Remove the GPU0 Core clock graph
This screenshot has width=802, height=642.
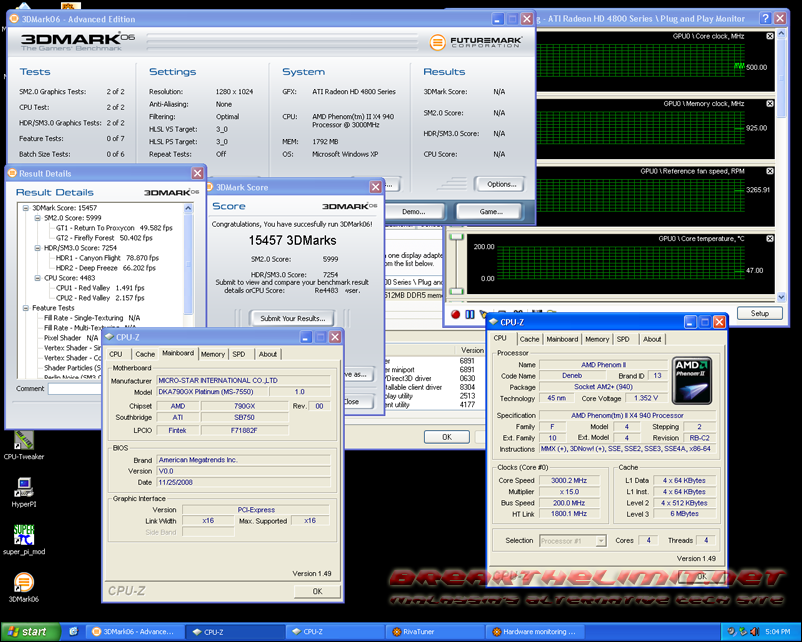770,36
